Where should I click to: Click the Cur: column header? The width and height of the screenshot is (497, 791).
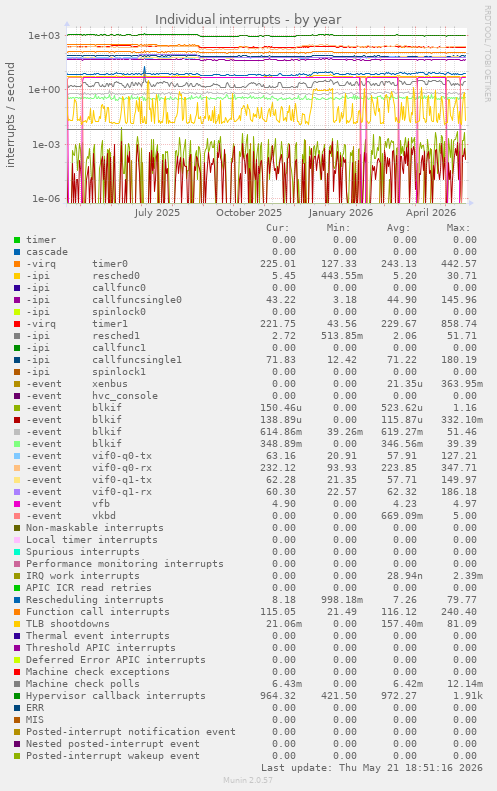pyautogui.click(x=278, y=228)
